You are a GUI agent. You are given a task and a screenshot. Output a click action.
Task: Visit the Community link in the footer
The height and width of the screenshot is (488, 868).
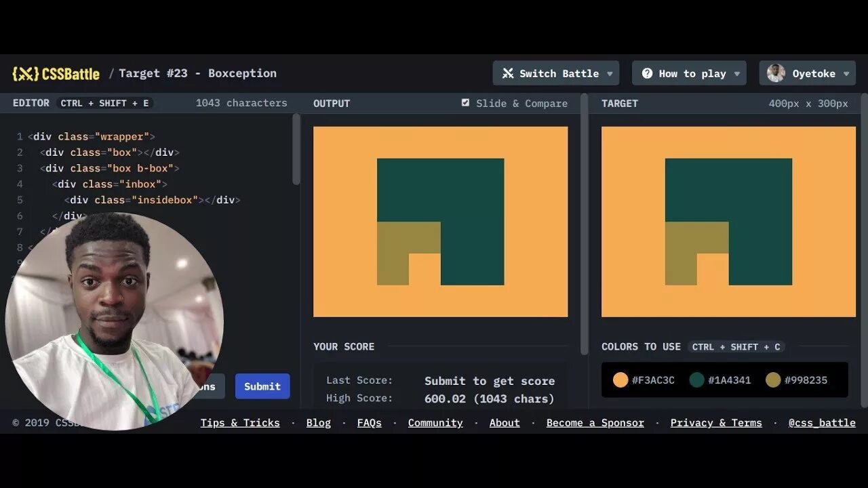pyautogui.click(x=435, y=422)
